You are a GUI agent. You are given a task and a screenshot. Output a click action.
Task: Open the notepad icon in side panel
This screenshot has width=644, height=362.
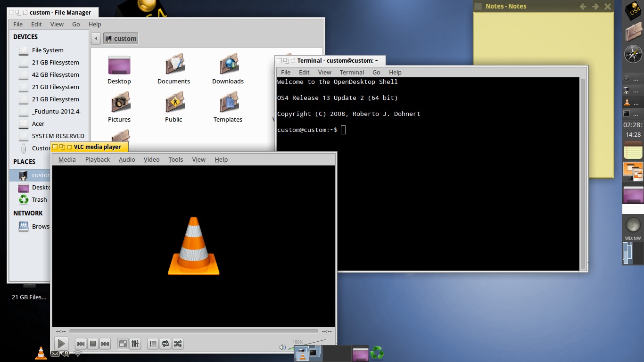pyautogui.click(x=633, y=150)
